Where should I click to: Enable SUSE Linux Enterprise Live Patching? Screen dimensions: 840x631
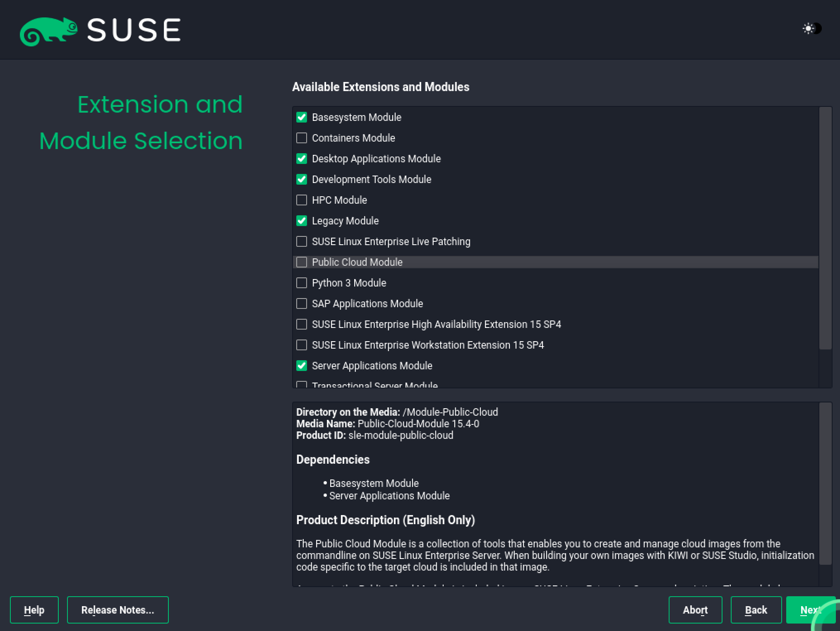tap(302, 241)
